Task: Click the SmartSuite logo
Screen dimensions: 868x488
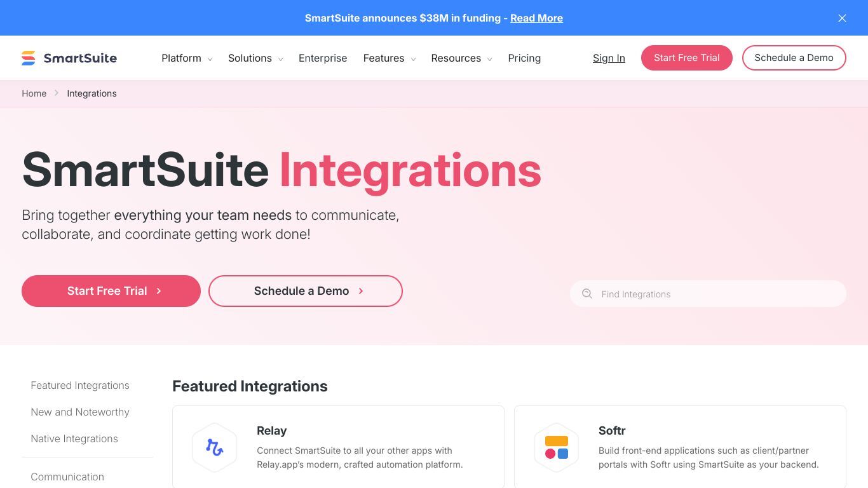Action: [69, 58]
